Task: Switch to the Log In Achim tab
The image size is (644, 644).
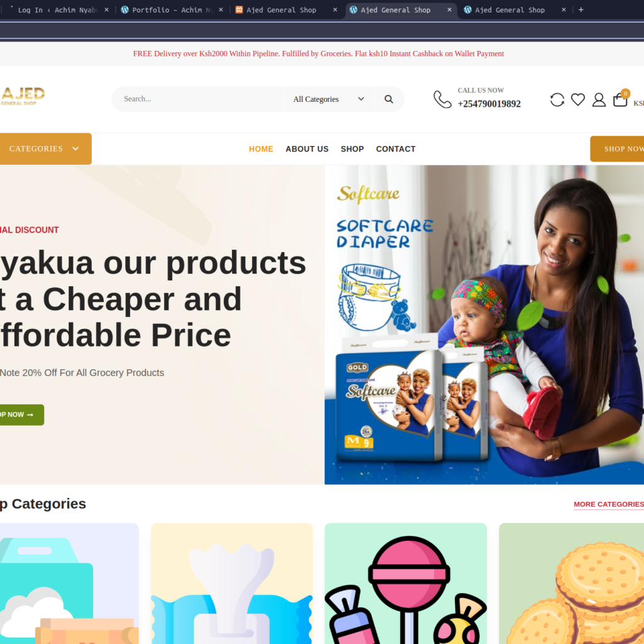Action: [x=57, y=10]
